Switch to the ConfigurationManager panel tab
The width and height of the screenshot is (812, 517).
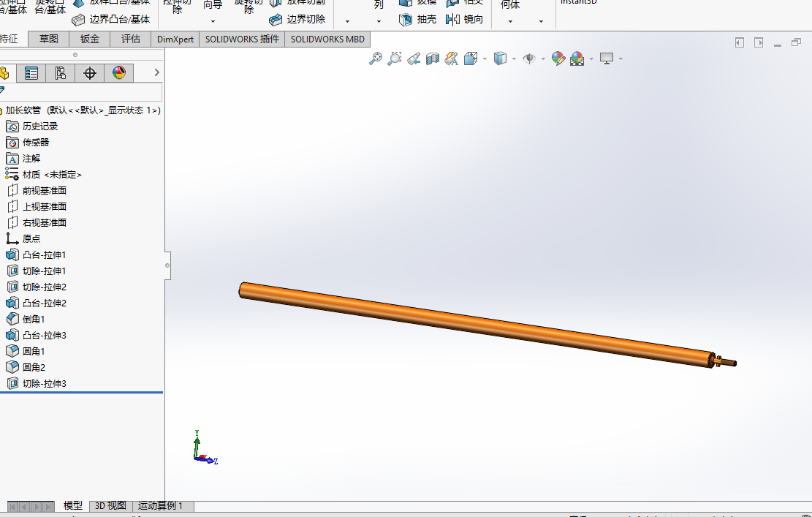(60, 73)
